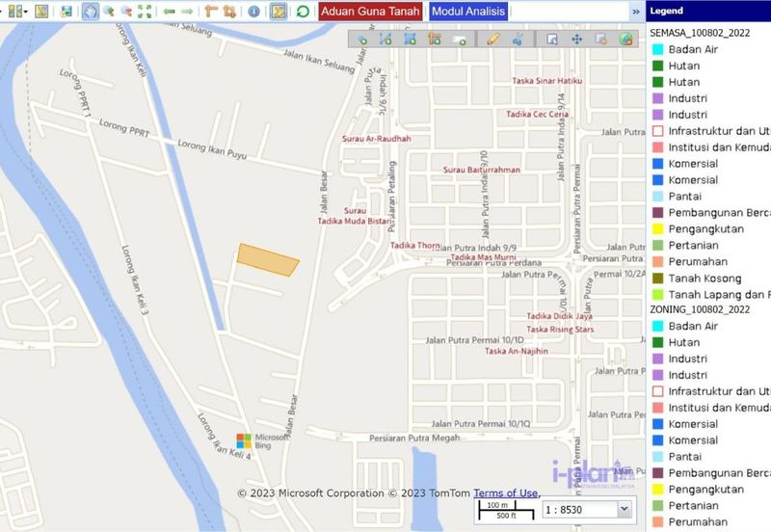Open the map scale 1:8530 dropdown
This screenshot has width=771, height=532.
(x=624, y=508)
